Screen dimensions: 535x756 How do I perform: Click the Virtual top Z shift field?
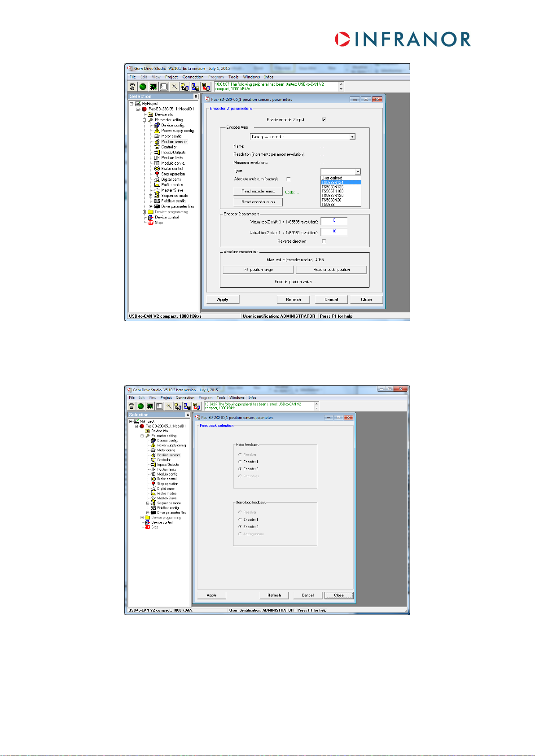[334, 221]
